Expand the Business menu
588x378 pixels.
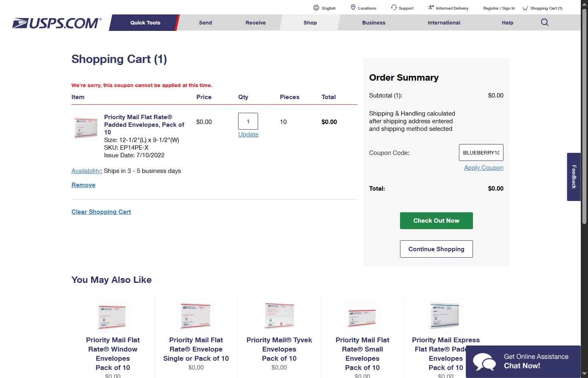click(x=374, y=23)
